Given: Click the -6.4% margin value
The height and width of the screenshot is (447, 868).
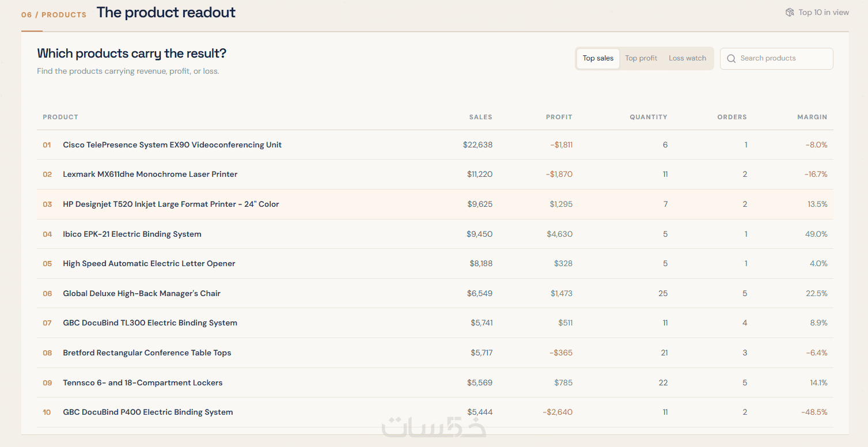Looking at the screenshot, I should click(817, 353).
